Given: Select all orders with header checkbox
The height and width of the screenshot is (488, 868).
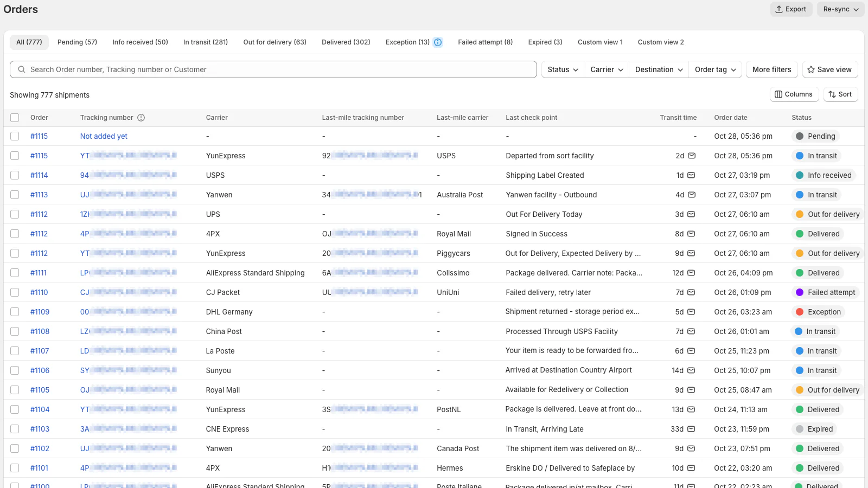Looking at the screenshot, I should pyautogui.click(x=15, y=118).
